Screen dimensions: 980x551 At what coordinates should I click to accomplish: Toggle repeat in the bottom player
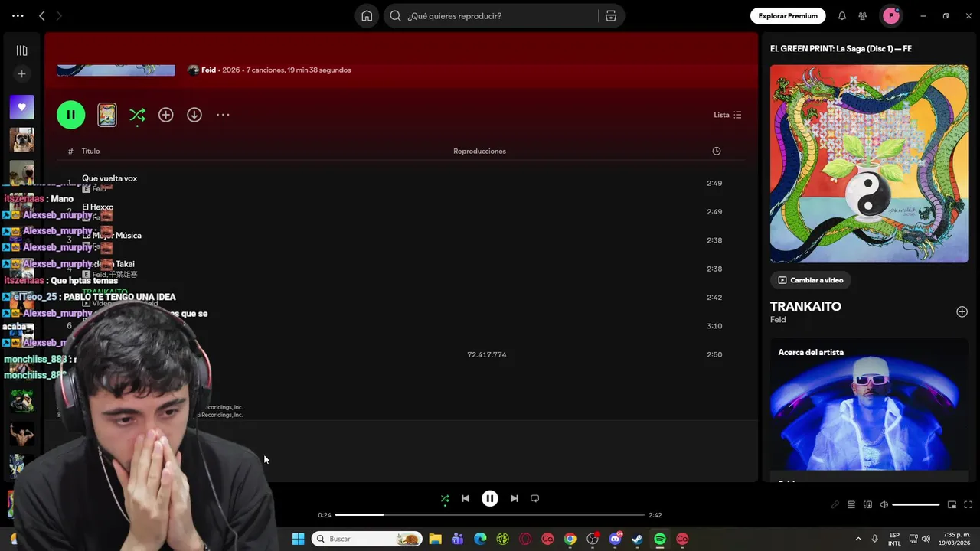click(535, 498)
